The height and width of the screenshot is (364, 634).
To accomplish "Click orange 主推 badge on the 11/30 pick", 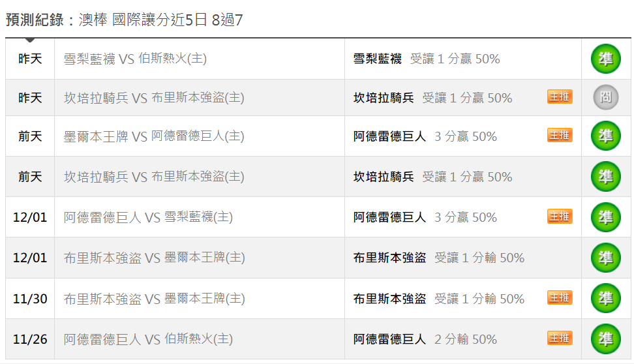I will (x=560, y=297).
